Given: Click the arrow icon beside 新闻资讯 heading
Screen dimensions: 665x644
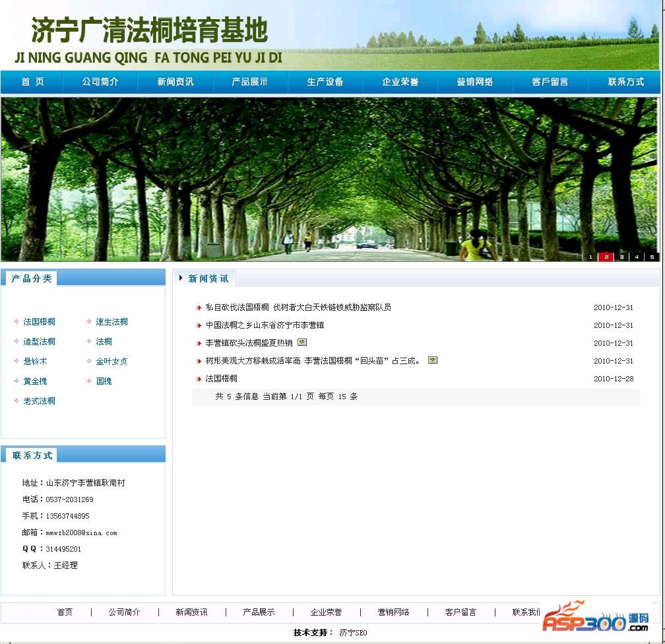Looking at the screenshot, I should click(181, 278).
